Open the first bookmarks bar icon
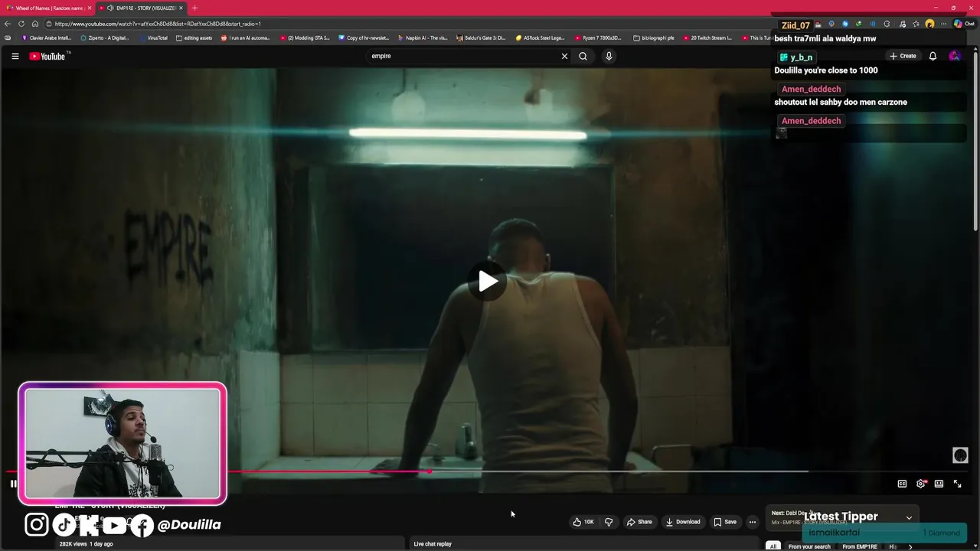The height and width of the screenshot is (551, 980). pos(8,37)
